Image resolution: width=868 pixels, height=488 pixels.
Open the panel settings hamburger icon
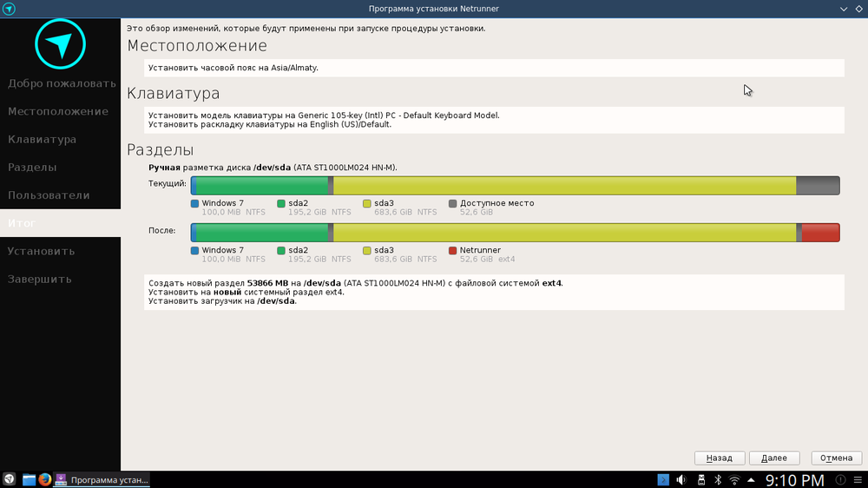[858, 479]
